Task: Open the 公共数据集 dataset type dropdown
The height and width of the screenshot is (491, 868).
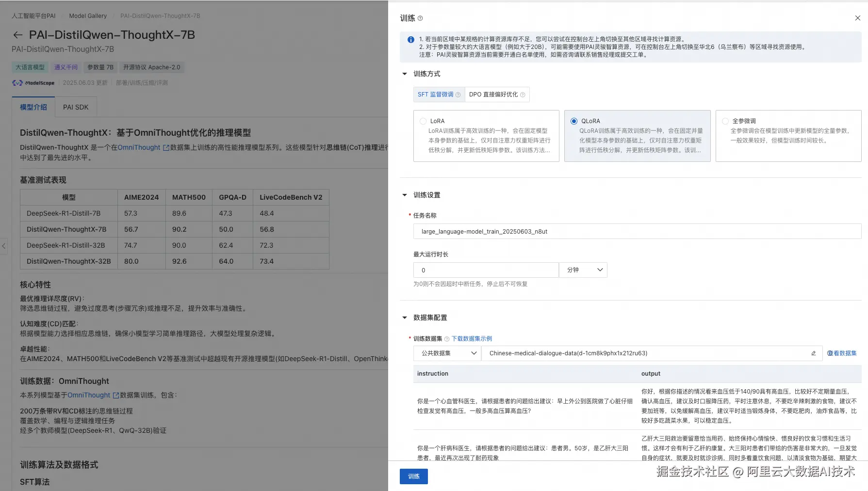Action: tap(447, 353)
